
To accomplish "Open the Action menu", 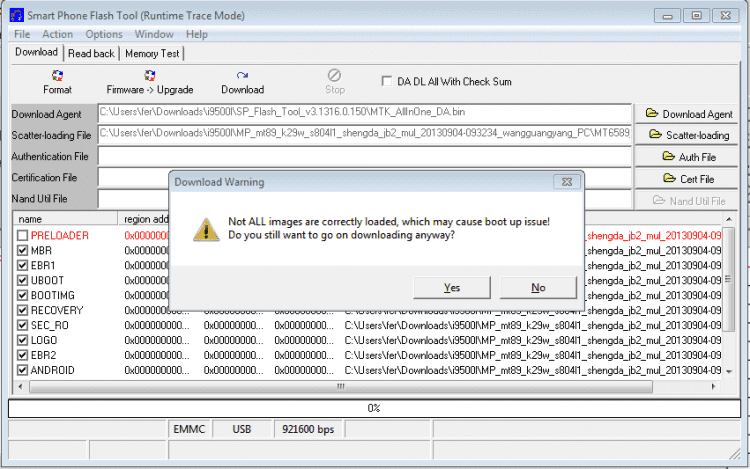I will point(57,34).
